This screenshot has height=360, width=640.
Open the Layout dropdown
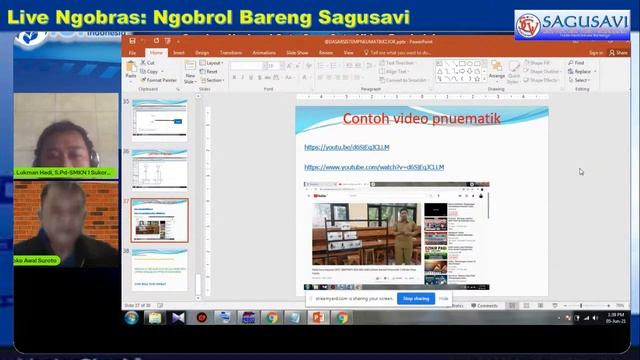coord(211,63)
